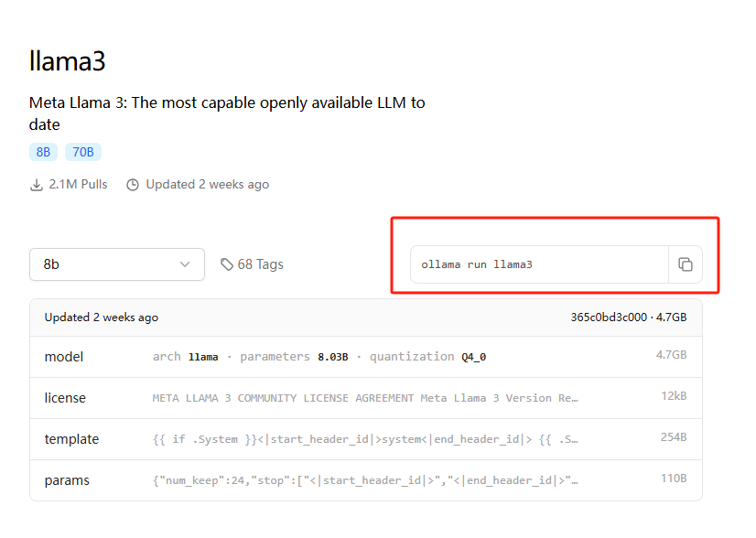Copy the ollama run llama3 command
This screenshot has height=538, width=756.
click(x=685, y=264)
